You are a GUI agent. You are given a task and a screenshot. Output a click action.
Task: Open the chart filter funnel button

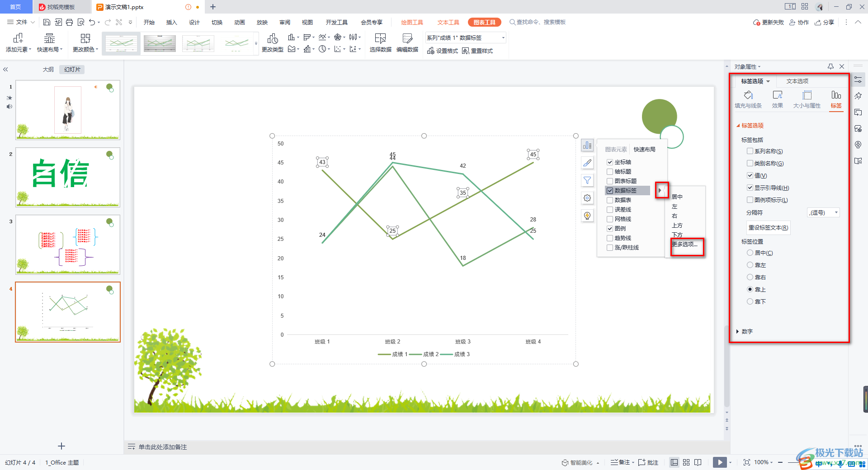click(587, 180)
